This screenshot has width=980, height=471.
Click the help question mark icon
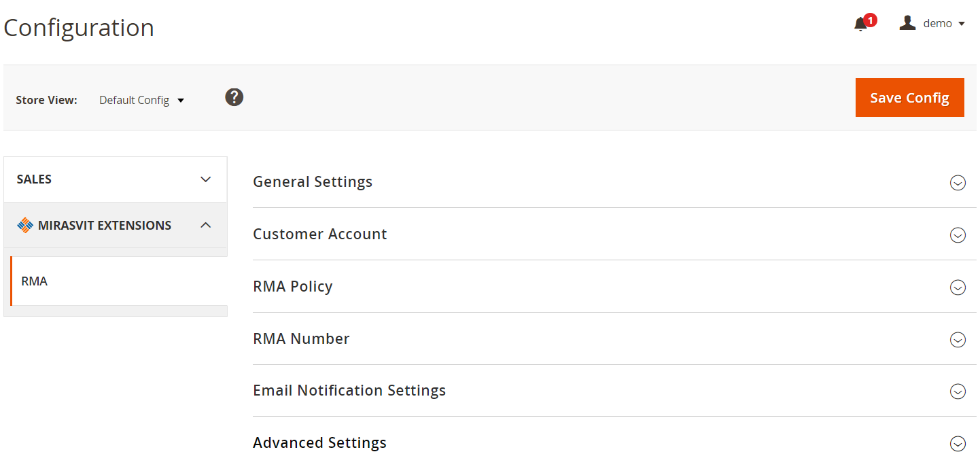(234, 97)
